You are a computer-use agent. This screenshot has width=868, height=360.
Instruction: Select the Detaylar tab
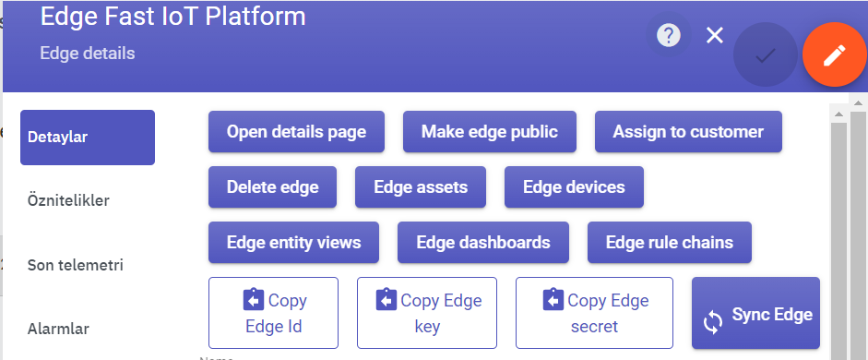pyautogui.click(x=88, y=138)
